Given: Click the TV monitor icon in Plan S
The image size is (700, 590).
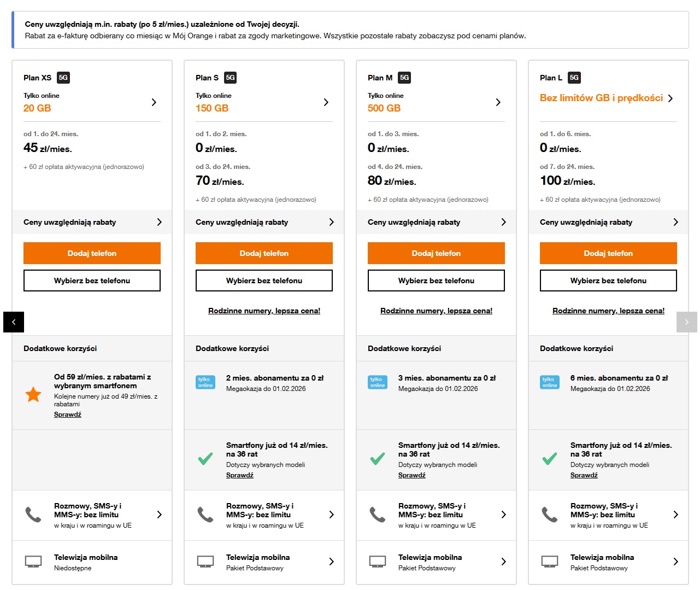Looking at the screenshot, I should (x=205, y=562).
